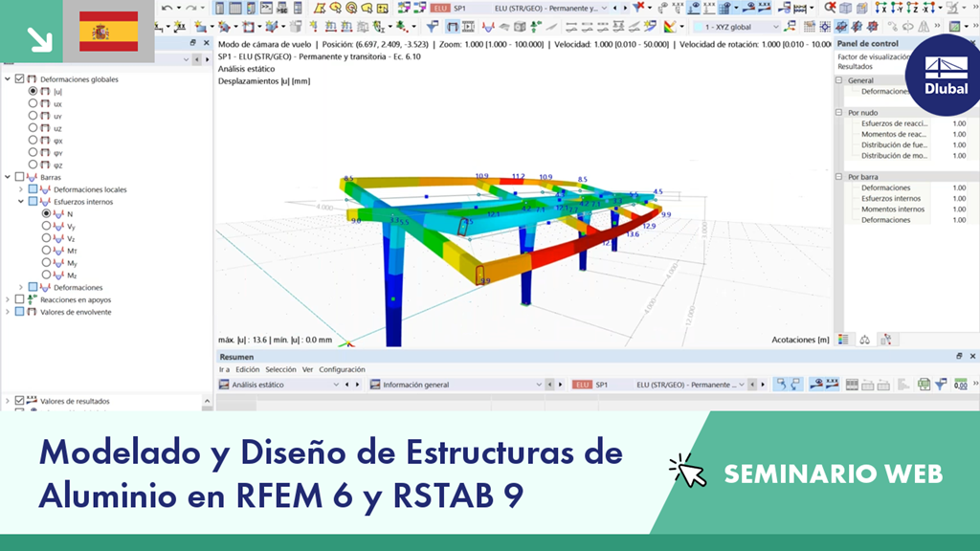Select the |u| radio button
The height and width of the screenshot is (551, 980).
click(x=33, y=91)
